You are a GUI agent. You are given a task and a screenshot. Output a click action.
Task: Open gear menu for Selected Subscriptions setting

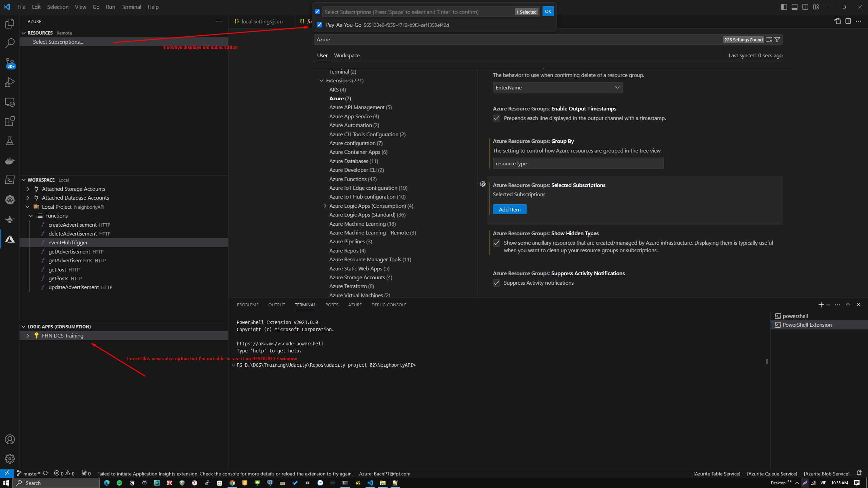[x=483, y=184]
